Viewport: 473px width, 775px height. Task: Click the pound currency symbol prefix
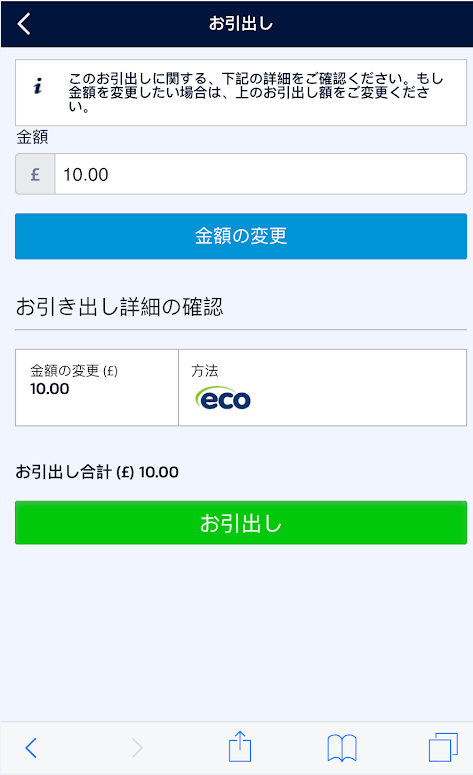tap(35, 174)
